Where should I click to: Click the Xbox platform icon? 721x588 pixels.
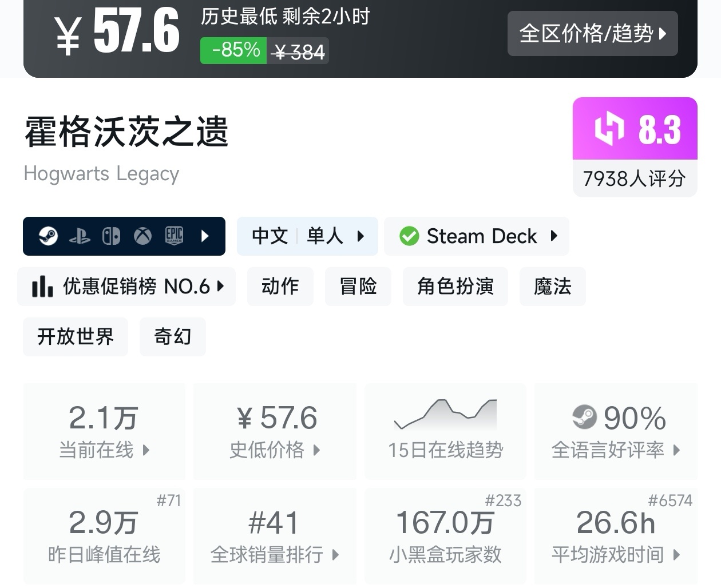(x=142, y=236)
